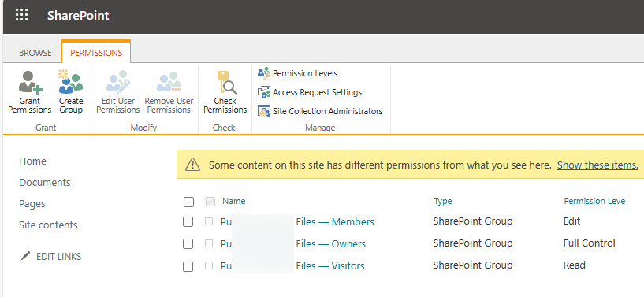This screenshot has height=297, width=644.
Task: Click the SharePoint title in header
Action: click(x=78, y=16)
